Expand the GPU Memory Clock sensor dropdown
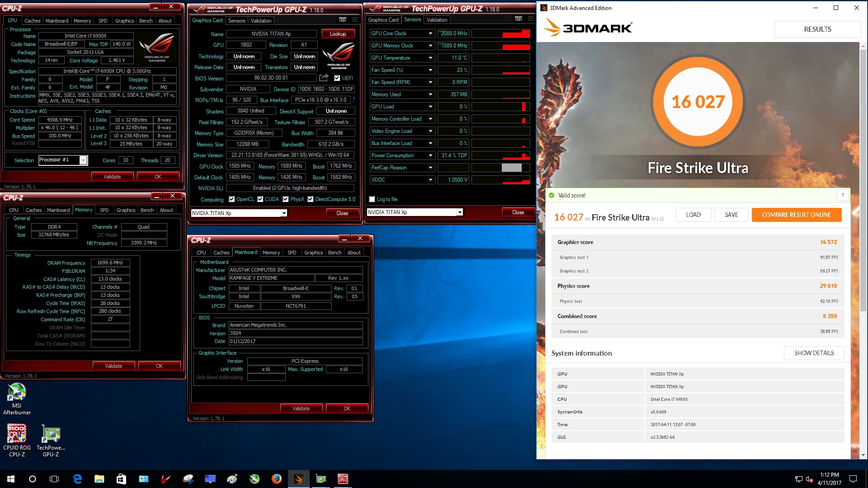The width and height of the screenshot is (868, 488). [430, 46]
